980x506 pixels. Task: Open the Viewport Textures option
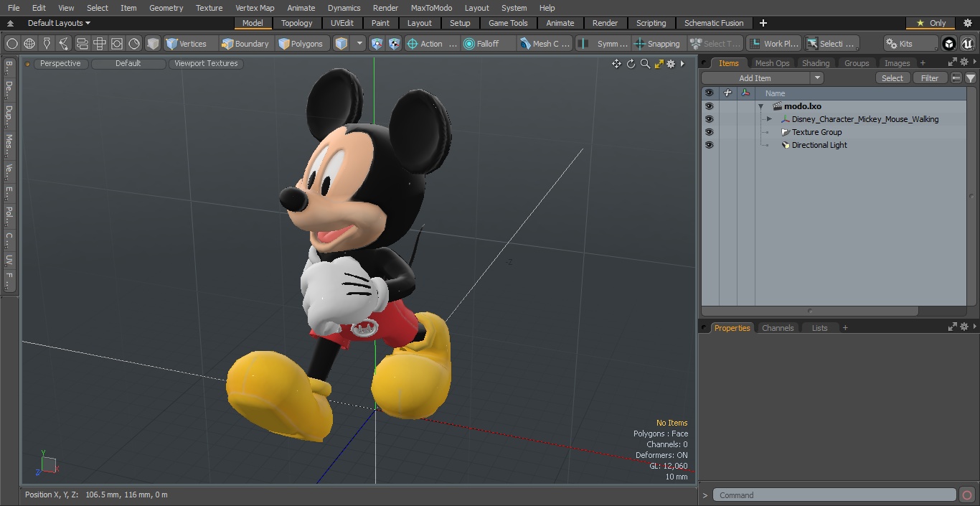click(x=206, y=63)
